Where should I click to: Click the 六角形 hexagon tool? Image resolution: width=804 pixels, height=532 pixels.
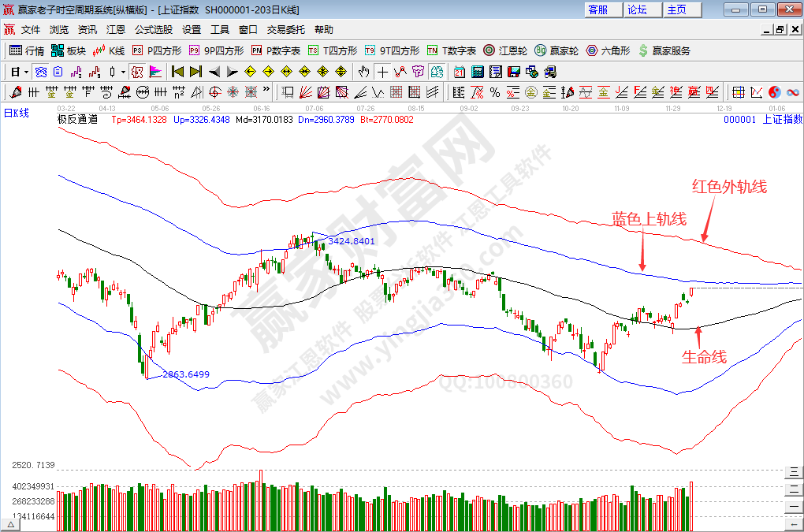pos(608,50)
